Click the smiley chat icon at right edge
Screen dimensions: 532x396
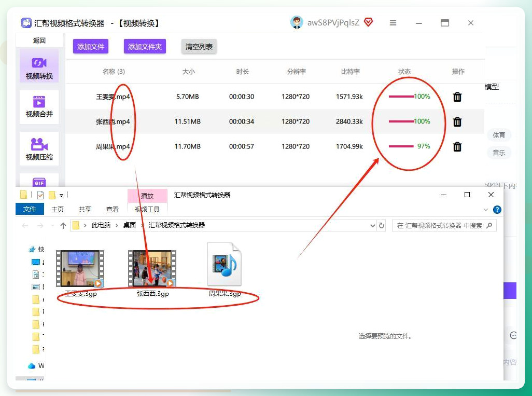[x=513, y=336]
